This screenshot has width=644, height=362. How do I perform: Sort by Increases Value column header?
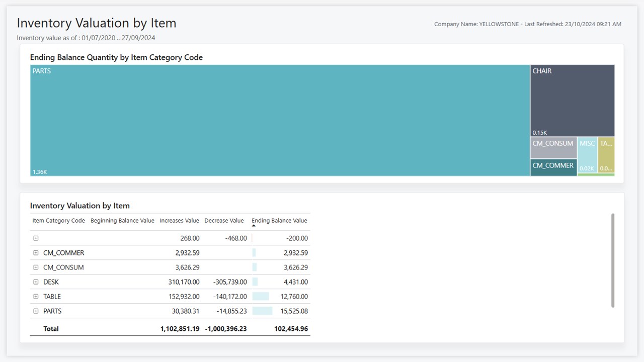(179, 221)
